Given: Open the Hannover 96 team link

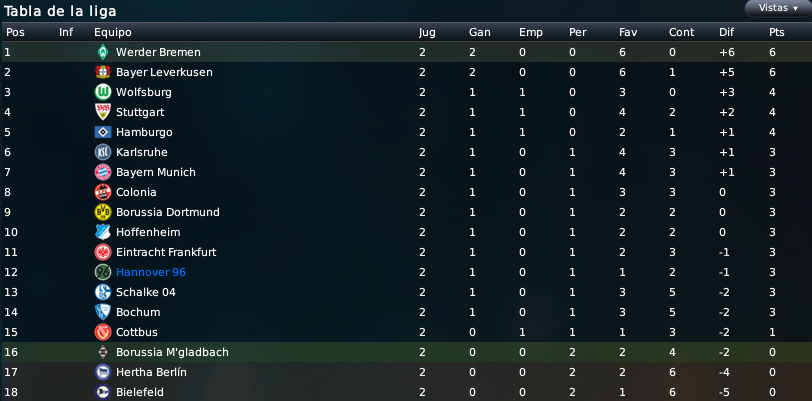Looking at the screenshot, I should coord(151,272).
